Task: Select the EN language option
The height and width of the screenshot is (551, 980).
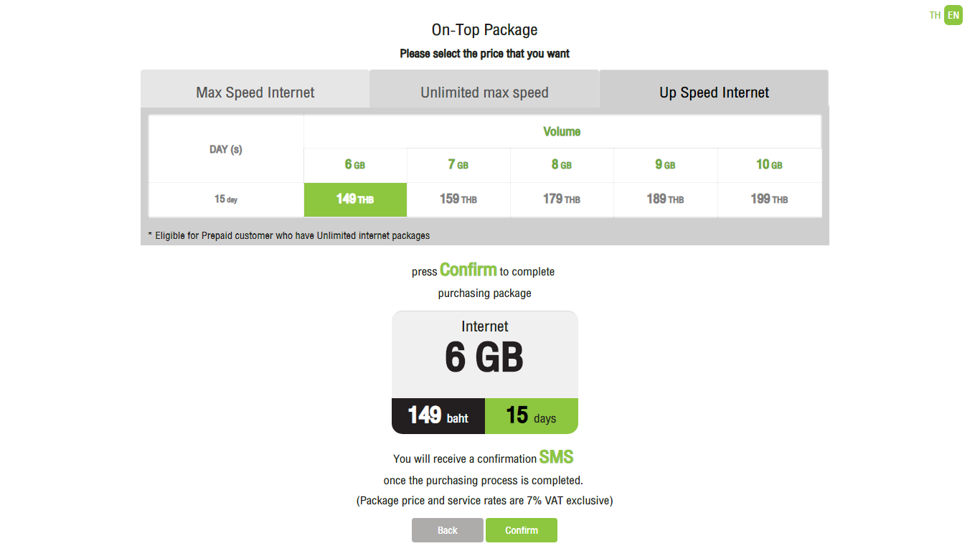Action: pyautogui.click(x=953, y=15)
